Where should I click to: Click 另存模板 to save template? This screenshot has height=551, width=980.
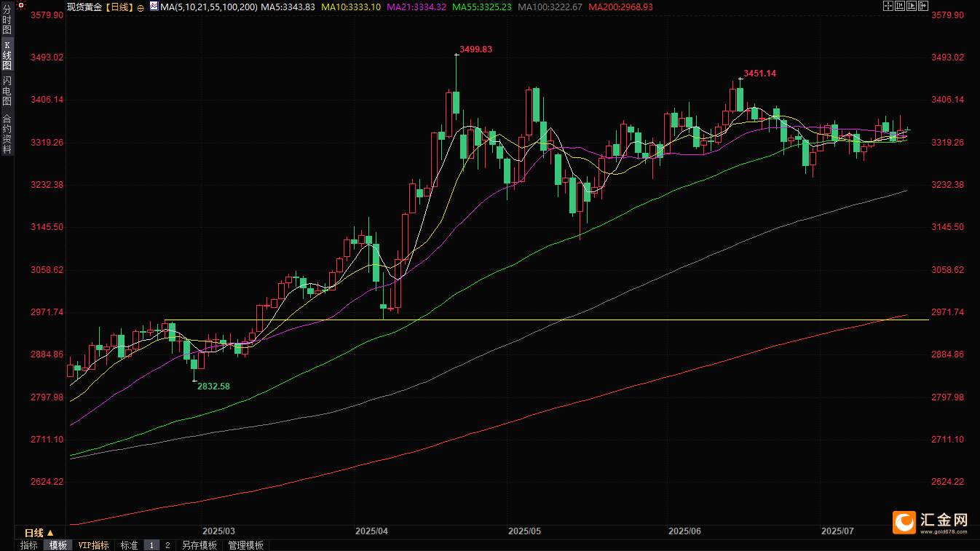coord(199,545)
